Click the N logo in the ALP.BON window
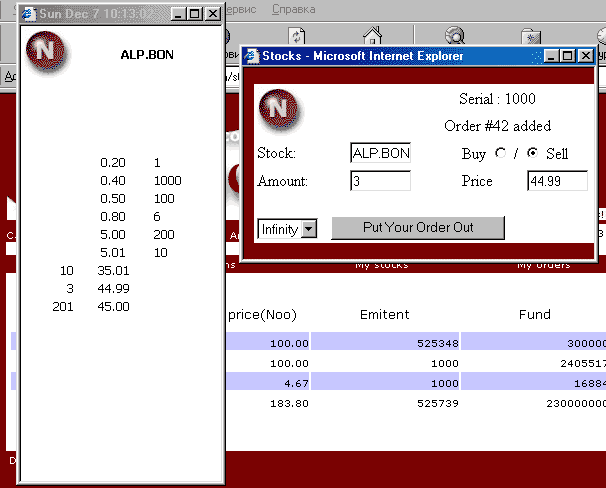 click(x=46, y=51)
